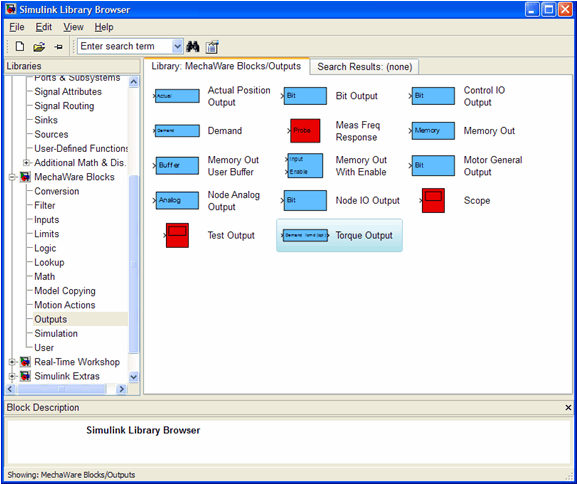Open the View menu
This screenshot has height=484, width=577.
73,27
